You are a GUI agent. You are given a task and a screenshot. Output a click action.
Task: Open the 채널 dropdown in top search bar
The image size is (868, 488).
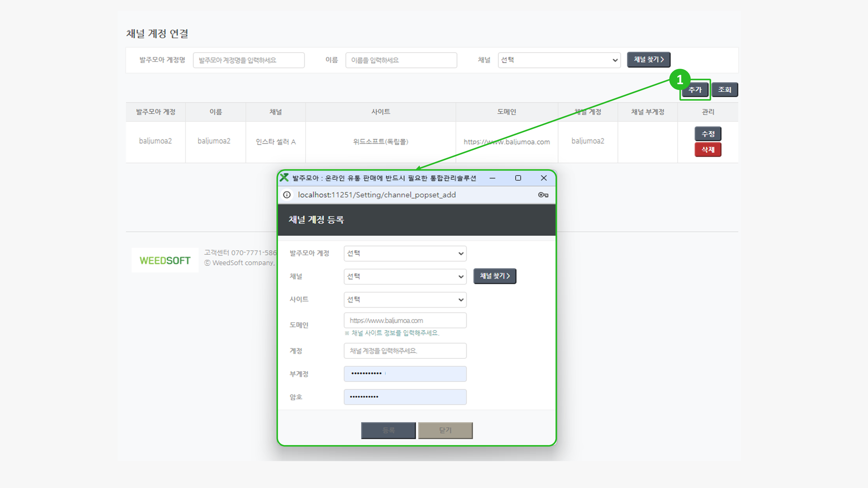click(559, 60)
